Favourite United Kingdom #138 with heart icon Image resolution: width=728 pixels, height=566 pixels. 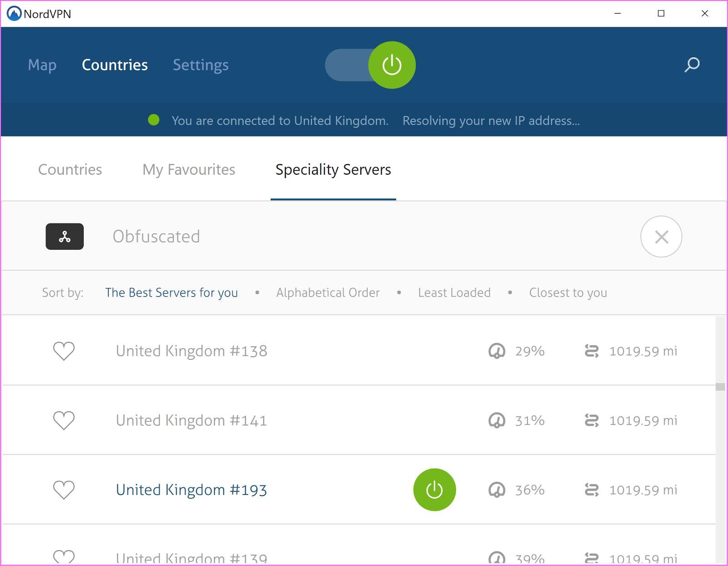[x=64, y=351]
